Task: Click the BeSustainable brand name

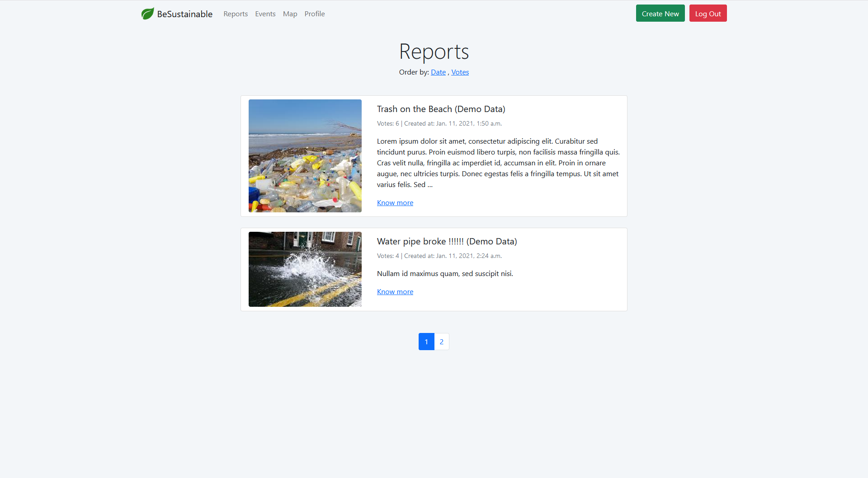Action: (184, 14)
